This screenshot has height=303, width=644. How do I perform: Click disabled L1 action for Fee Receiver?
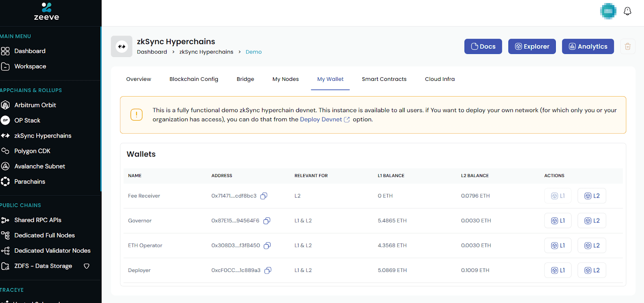point(557,196)
